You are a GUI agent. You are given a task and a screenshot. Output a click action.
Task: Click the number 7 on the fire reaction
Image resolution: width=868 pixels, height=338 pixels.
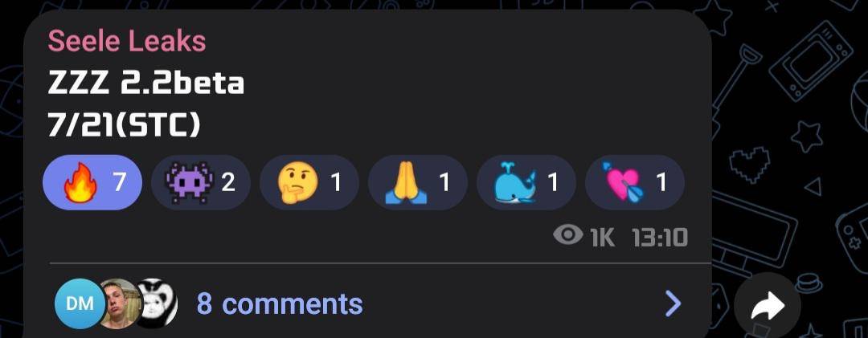[x=119, y=182]
